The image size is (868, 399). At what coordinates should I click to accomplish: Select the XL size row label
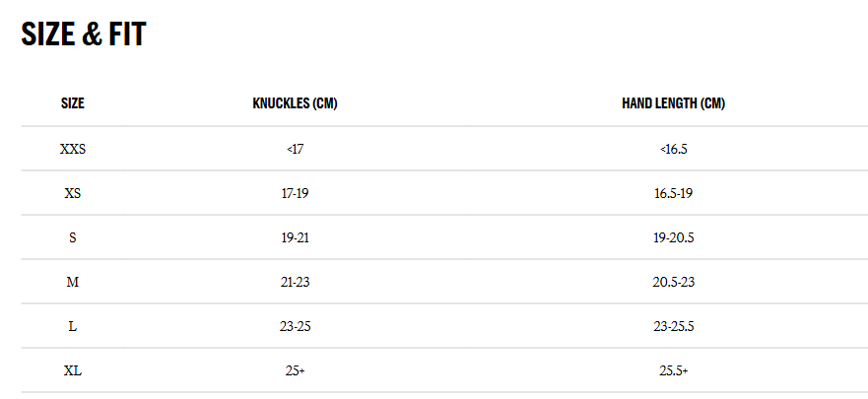point(72,370)
